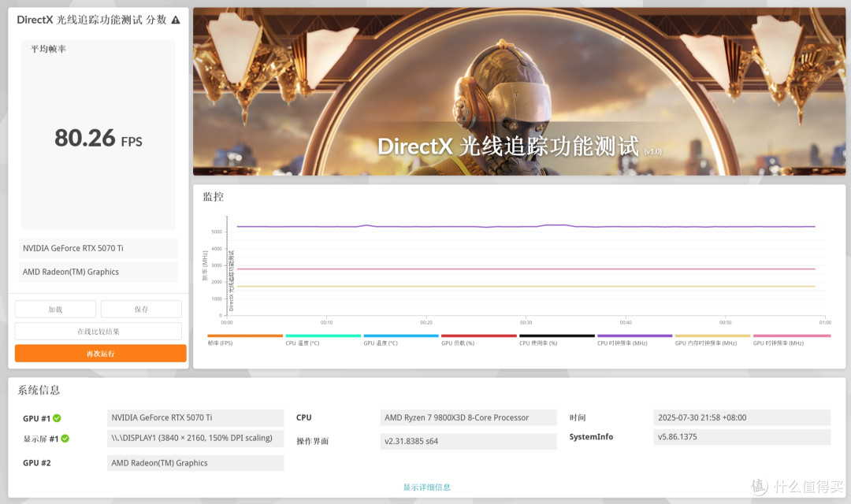
Task: Click the green checkmark next to GPU #1
Action: (57, 418)
